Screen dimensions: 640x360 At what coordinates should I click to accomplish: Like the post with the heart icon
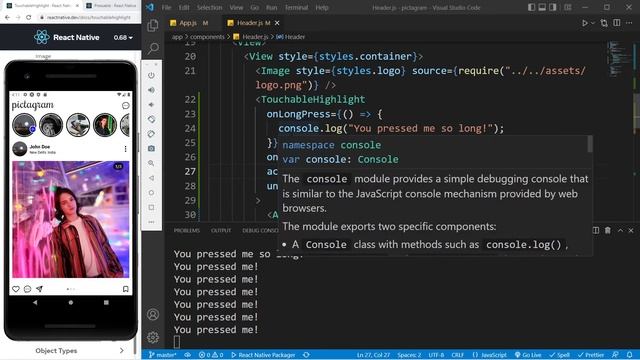point(16,289)
